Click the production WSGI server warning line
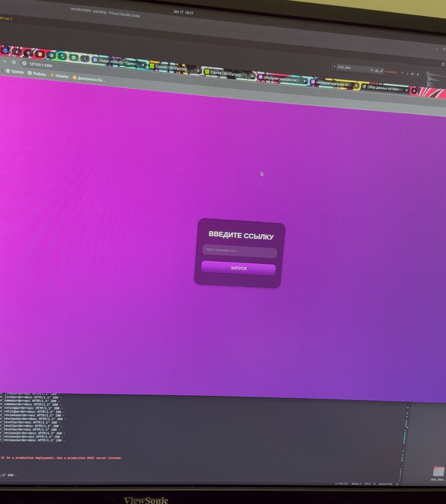The height and width of the screenshot is (504, 446). point(61,458)
